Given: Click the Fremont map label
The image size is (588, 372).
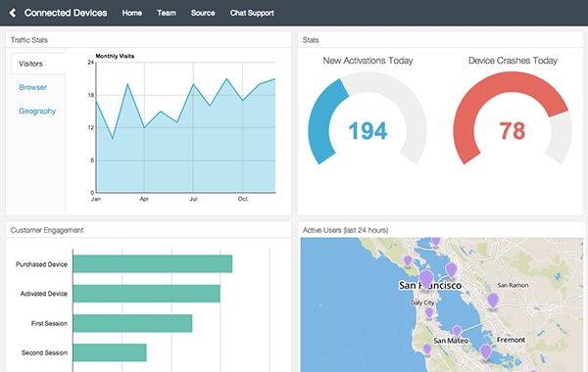Looking at the screenshot, I should point(511,340).
